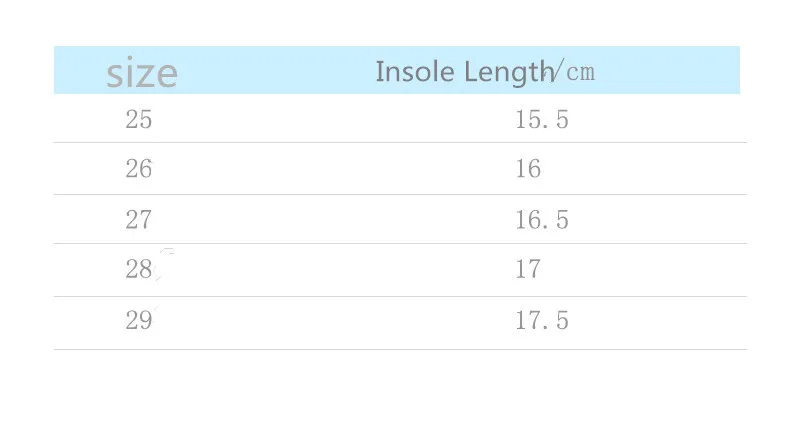This screenshot has width=790, height=422.
Task: Select size 26 cell
Action: point(139,169)
